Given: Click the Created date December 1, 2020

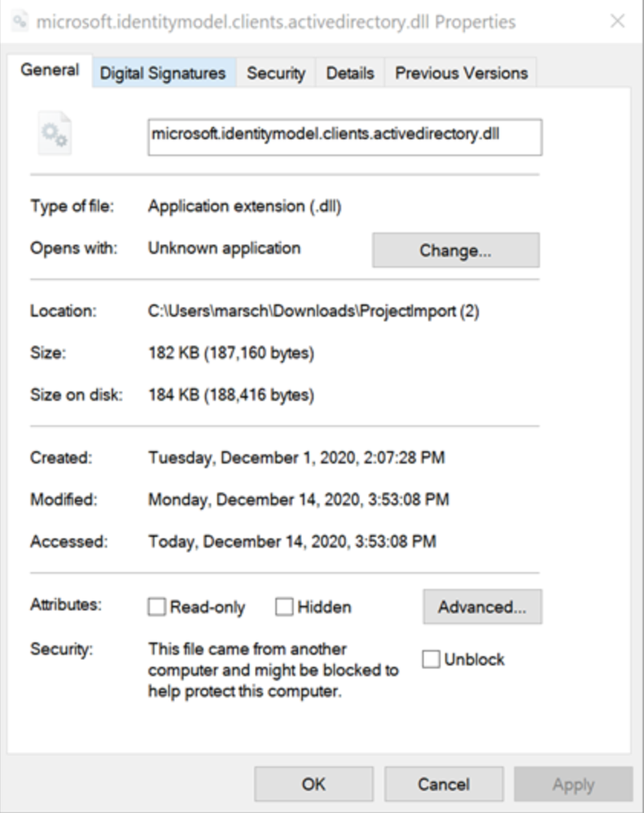Looking at the screenshot, I should point(296,458).
